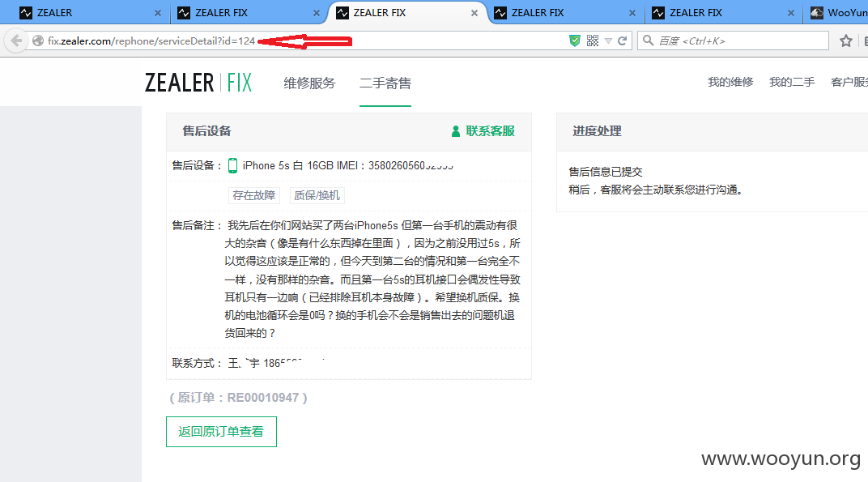The image size is (868, 482).
Task: Open the green shield security icon
Action: click(575, 41)
